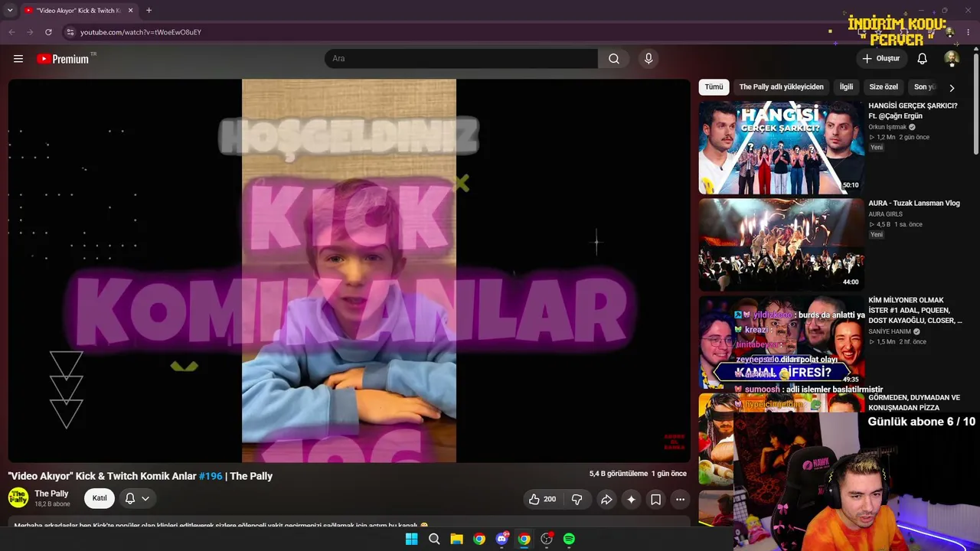Save the video with the bookmark icon
Viewport: 980px width, 551px height.
click(656, 499)
